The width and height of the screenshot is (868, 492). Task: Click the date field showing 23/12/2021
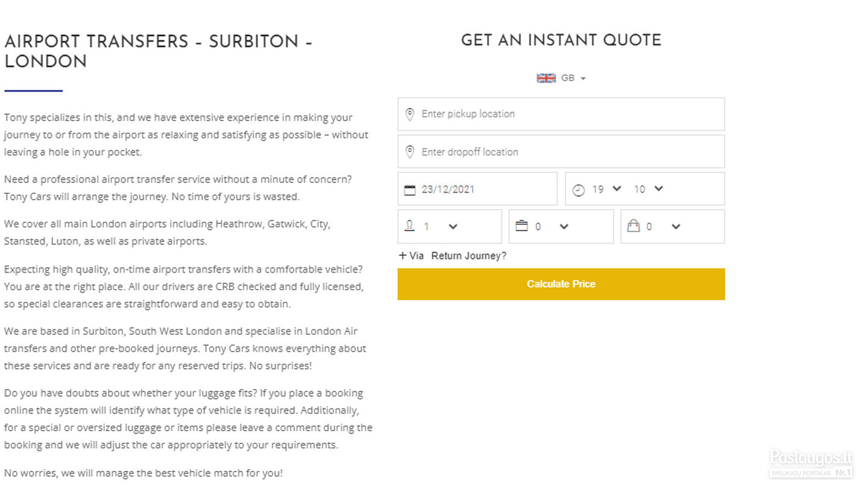click(477, 189)
